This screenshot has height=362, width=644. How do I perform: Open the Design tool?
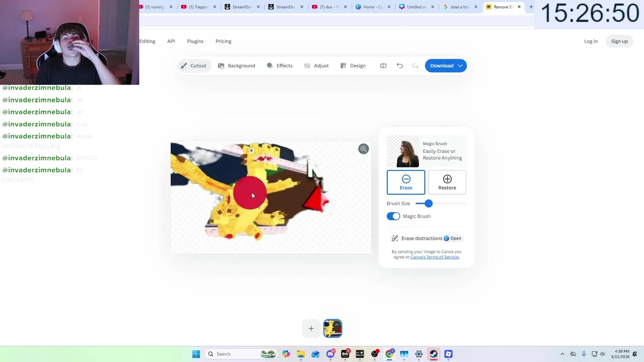(353, 66)
